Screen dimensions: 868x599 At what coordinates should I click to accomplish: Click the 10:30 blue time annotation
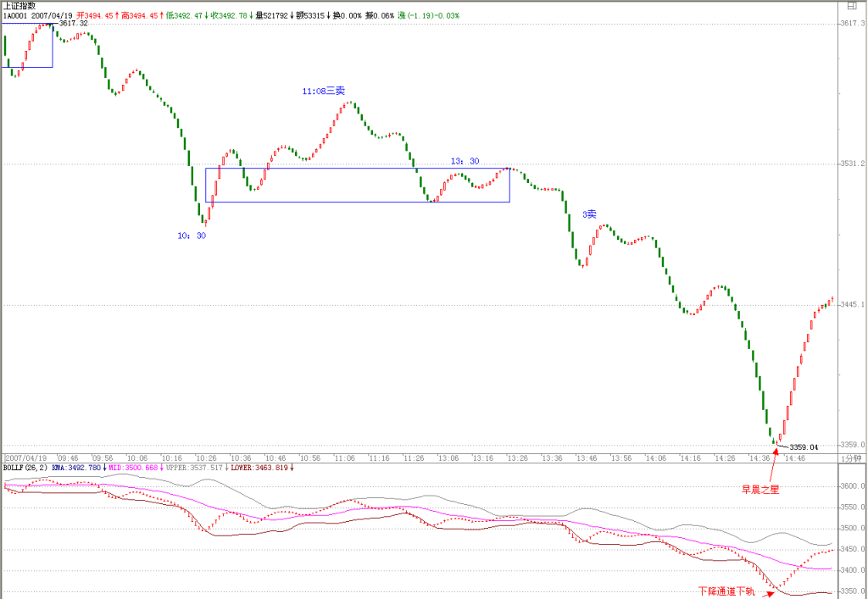tap(192, 236)
